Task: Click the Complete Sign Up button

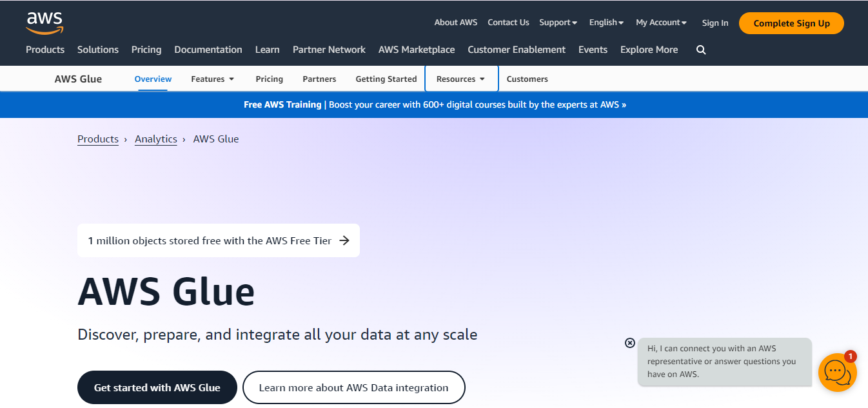Action: tap(791, 23)
